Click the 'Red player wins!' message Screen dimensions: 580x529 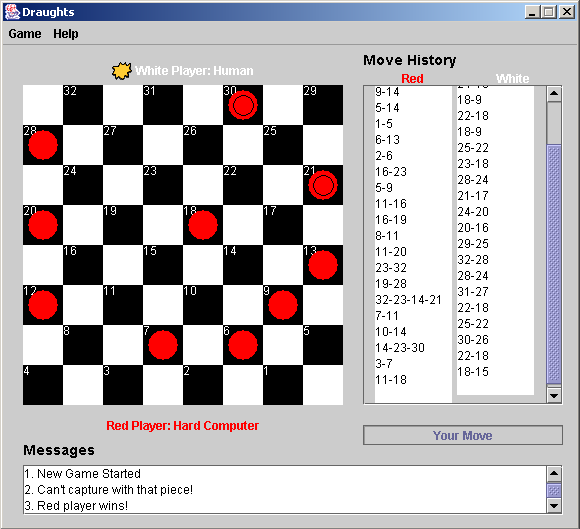[x=76, y=506]
